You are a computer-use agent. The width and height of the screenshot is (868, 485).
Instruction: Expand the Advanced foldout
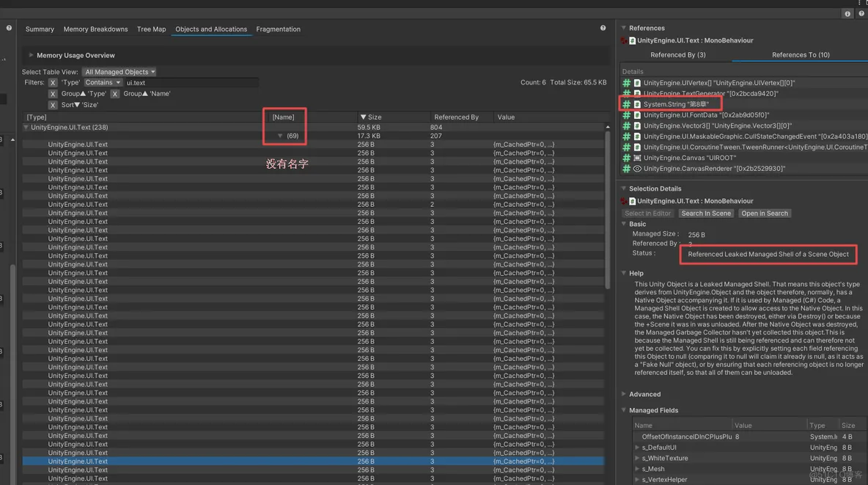624,394
